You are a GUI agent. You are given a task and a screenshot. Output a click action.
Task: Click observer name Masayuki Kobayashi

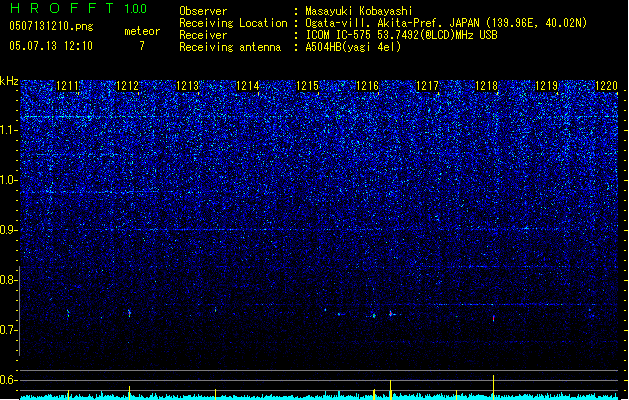pyautogui.click(x=359, y=11)
